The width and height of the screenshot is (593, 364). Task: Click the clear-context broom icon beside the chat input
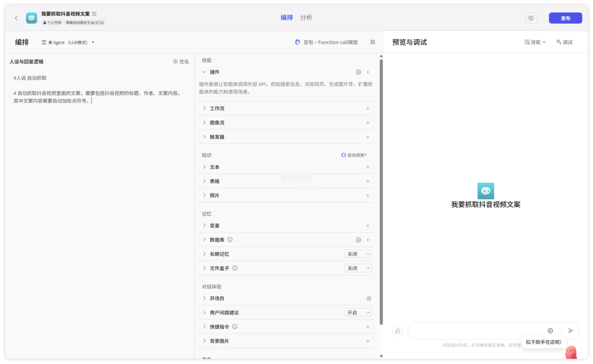[x=398, y=331]
